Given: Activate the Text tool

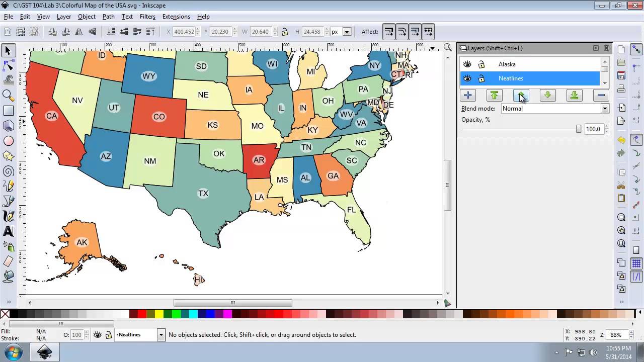Looking at the screenshot, I should (x=8, y=232).
